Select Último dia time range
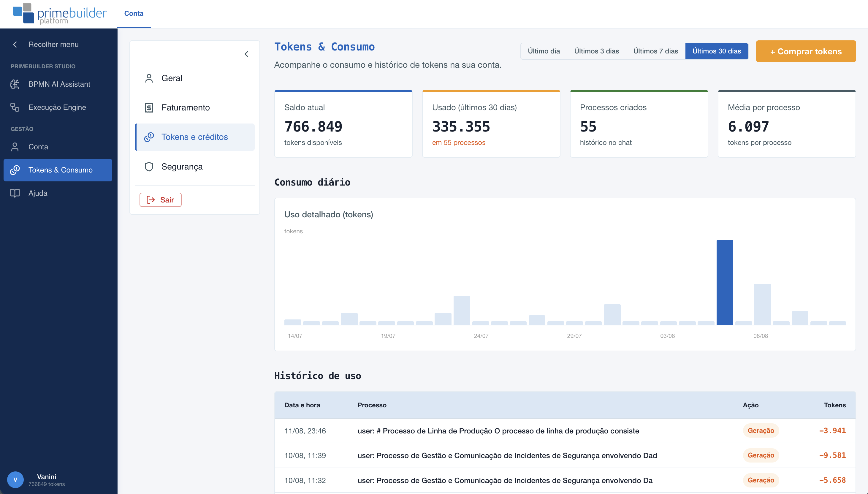Image resolution: width=868 pixels, height=494 pixels. click(x=543, y=51)
